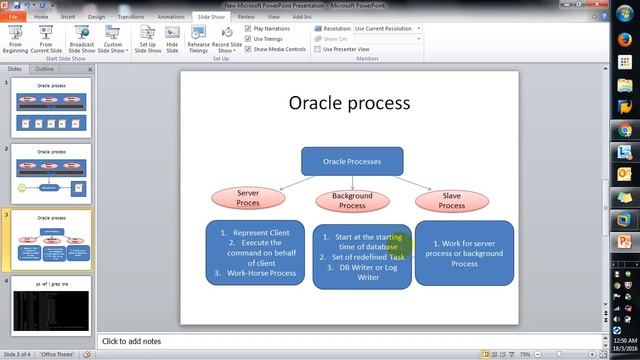Select the Oracle Processes blue box
Image resolution: width=640 pixels, height=360 pixels.
[352, 161]
